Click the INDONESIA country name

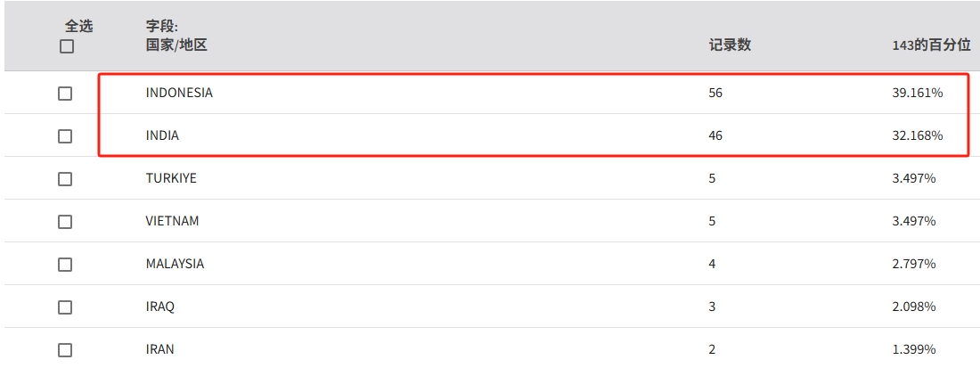(x=179, y=93)
